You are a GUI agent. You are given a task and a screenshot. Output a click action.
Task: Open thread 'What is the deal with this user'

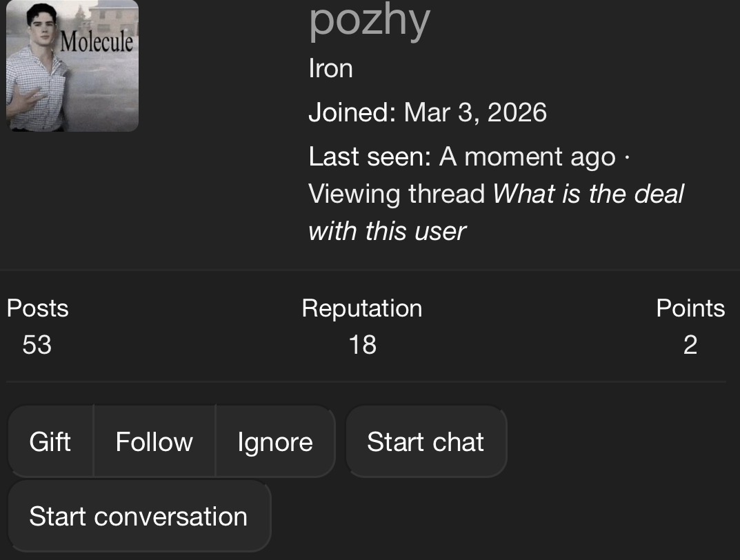pos(496,212)
